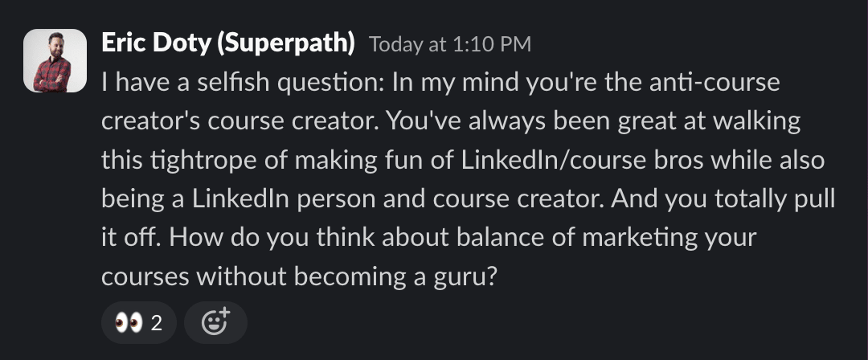The width and height of the screenshot is (868, 360).
Task: Open Eric Doty's profile picture
Action: (x=55, y=60)
